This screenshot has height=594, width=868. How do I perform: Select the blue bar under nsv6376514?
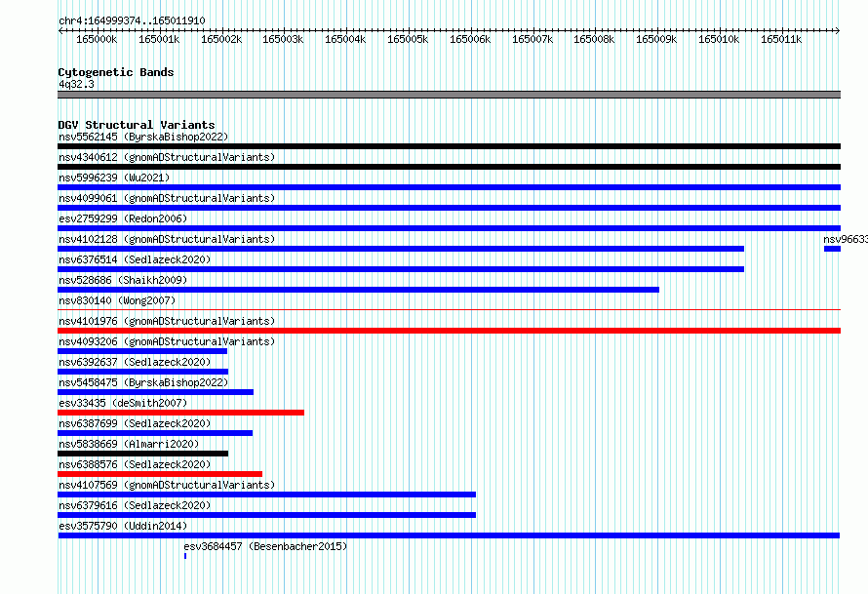point(401,269)
